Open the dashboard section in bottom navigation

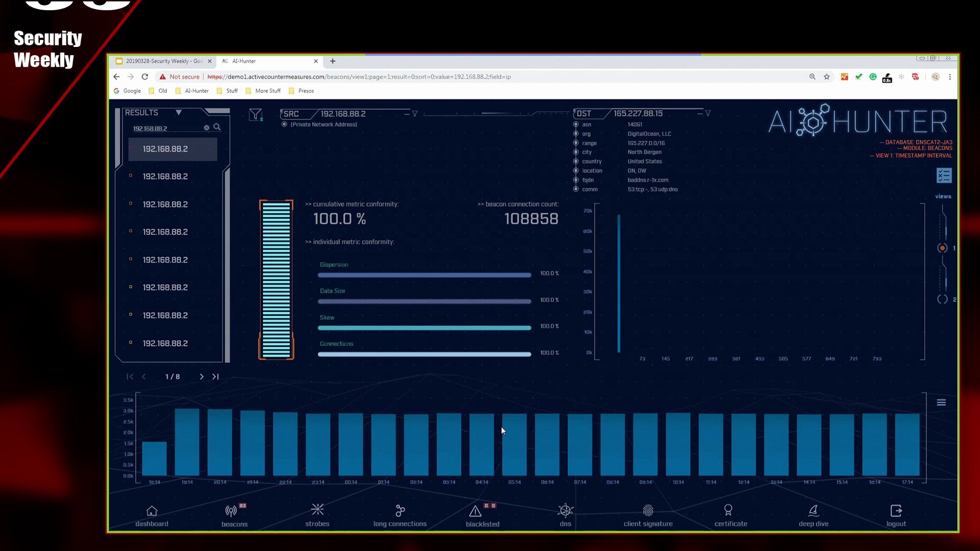[152, 516]
